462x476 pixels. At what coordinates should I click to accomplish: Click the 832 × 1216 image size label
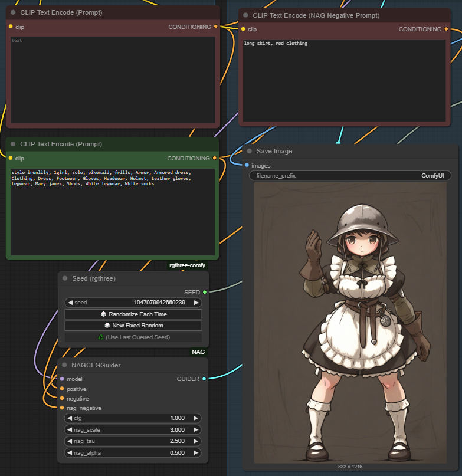pyautogui.click(x=350, y=467)
